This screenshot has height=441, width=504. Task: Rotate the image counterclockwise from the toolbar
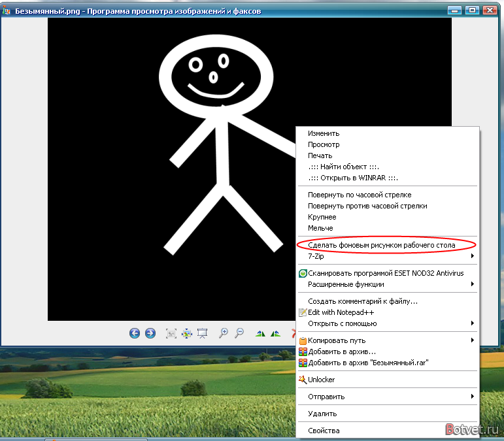click(275, 334)
